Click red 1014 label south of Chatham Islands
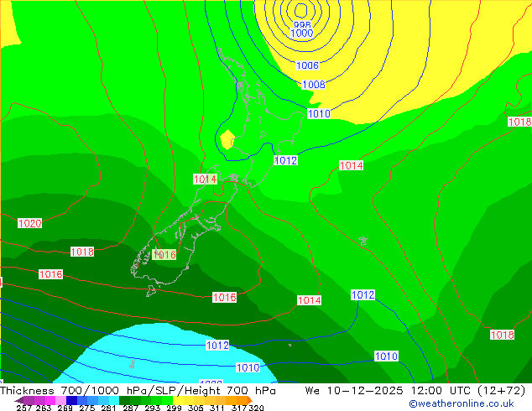Viewport: 532px width, 411px height. [309, 300]
